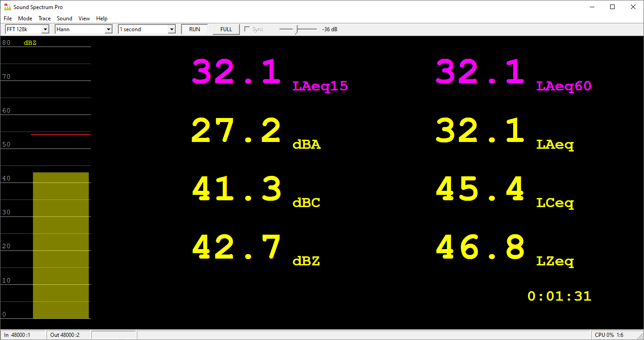Screen dimensions: 644x340
Task: Open the Trace menu
Action: coord(44,19)
